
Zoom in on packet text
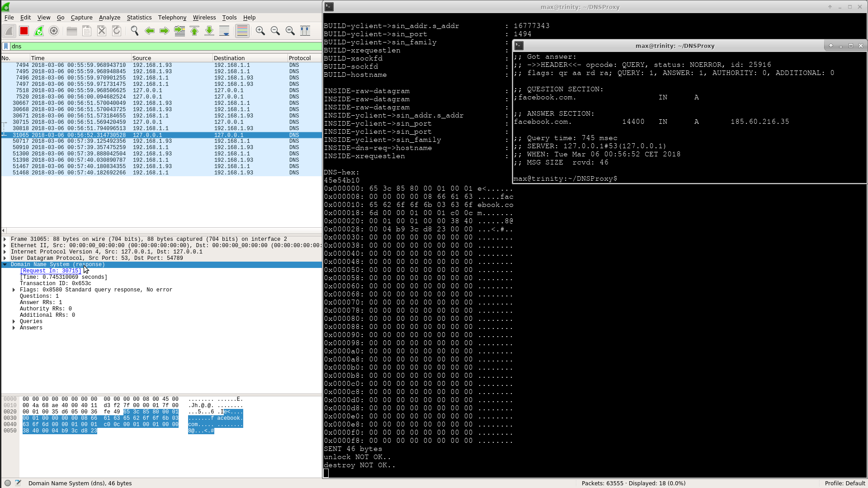(x=260, y=31)
